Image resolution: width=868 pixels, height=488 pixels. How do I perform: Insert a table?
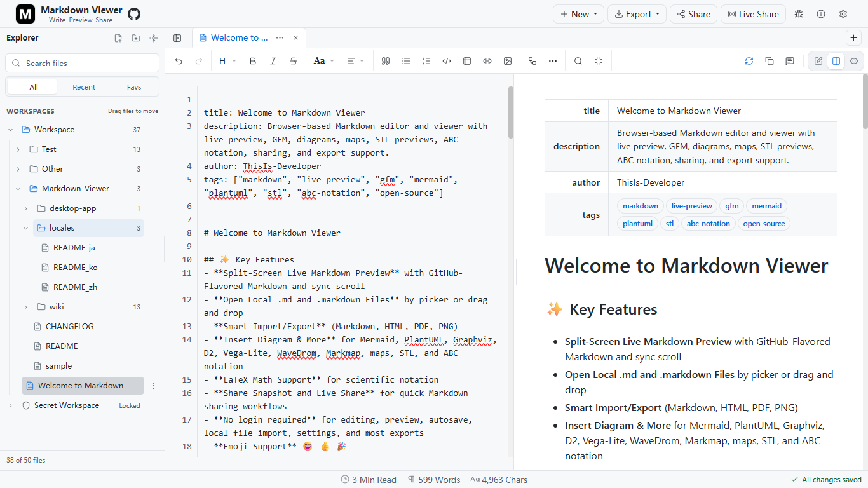tap(467, 61)
